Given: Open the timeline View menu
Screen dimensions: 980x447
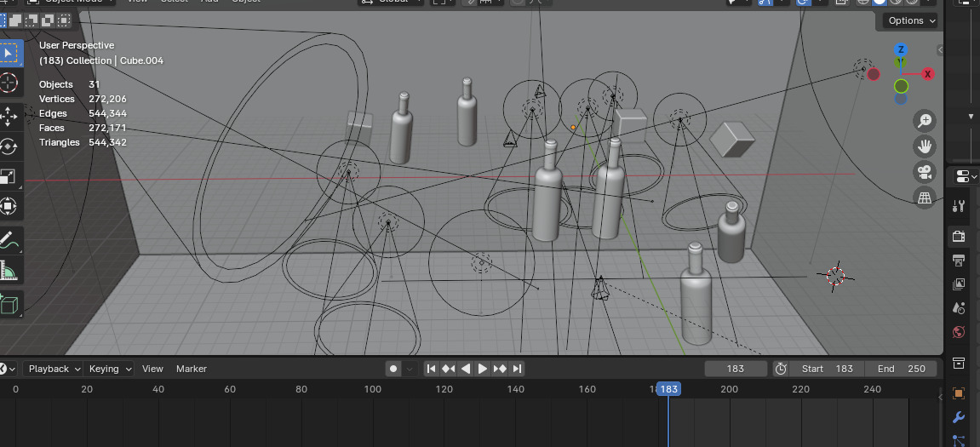Looking at the screenshot, I should [152, 369].
